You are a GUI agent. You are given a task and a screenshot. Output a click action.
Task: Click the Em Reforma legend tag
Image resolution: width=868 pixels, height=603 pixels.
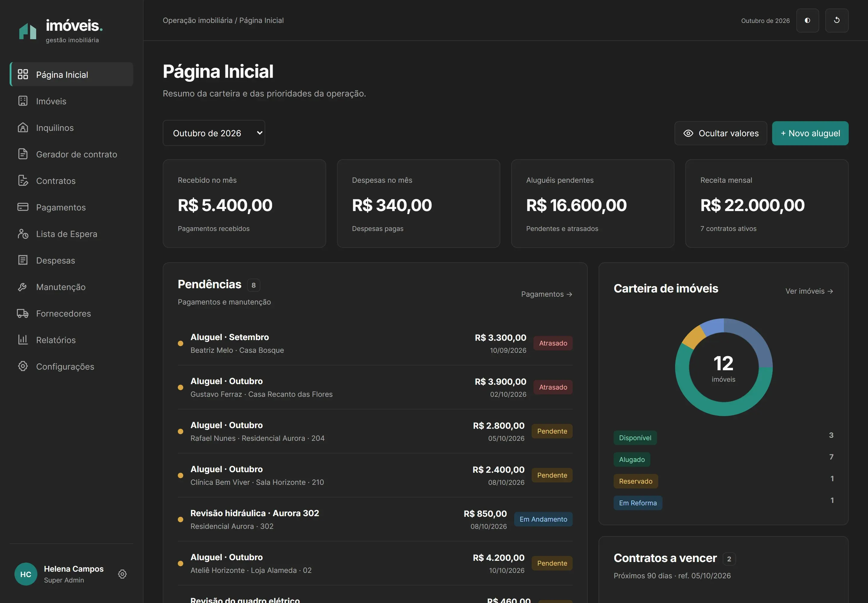click(638, 503)
